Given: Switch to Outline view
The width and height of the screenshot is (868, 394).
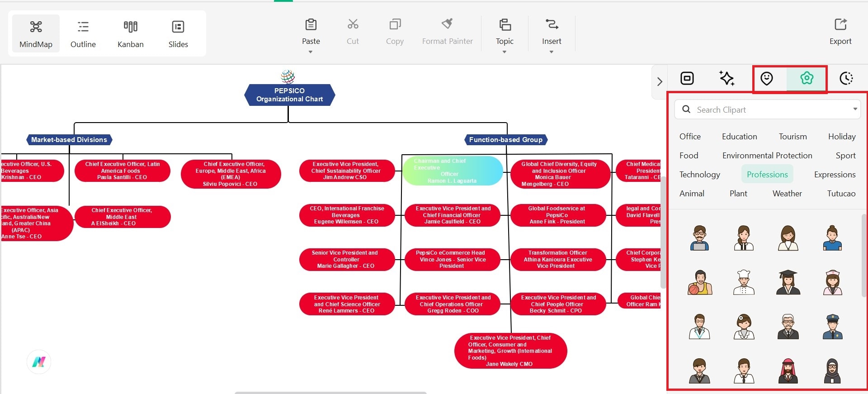Looking at the screenshot, I should (x=83, y=33).
